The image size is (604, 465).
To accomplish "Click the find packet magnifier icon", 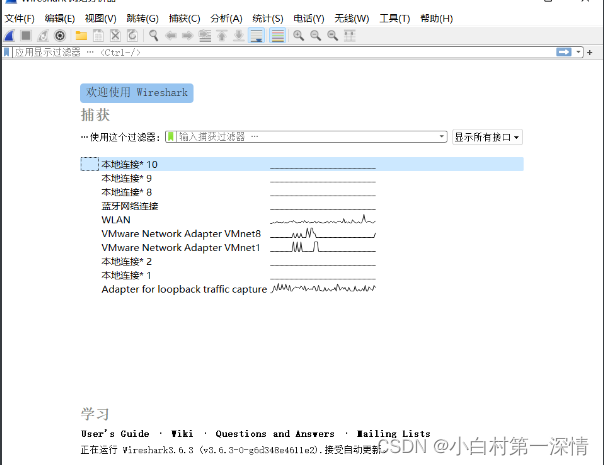I will [153, 36].
